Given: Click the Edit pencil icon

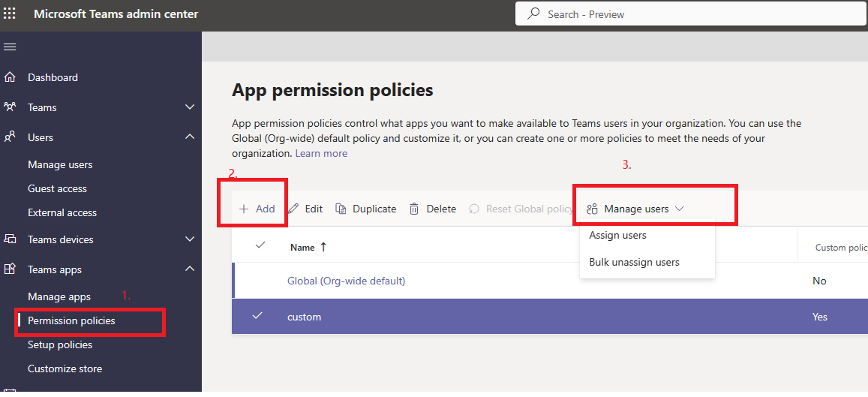Looking at the screenshot, I should [294, 209].
